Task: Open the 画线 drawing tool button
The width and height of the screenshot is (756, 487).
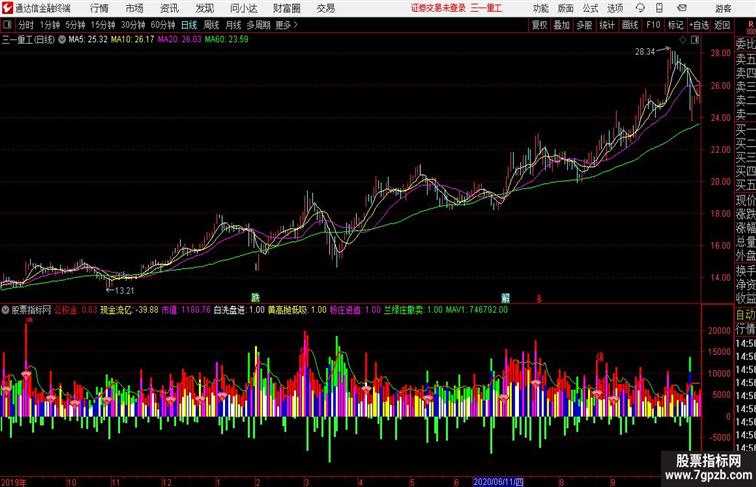Action: point(630,25)
